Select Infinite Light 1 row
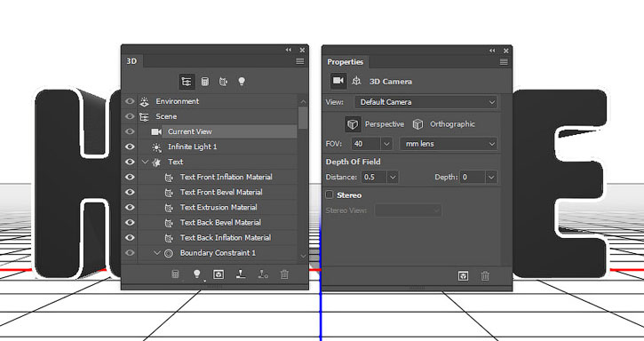This screenshot has width=644, height=341. tap(217, 147)
